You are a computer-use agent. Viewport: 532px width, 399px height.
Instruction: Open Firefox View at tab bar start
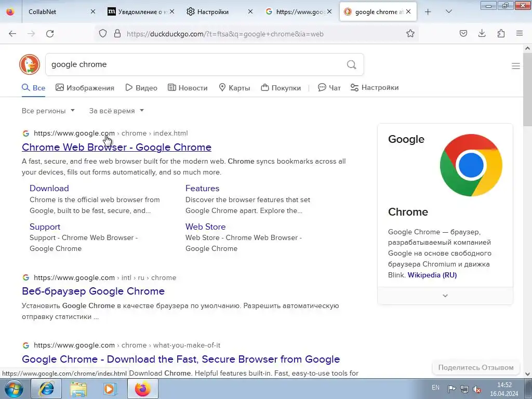click(x=10, y=12)
